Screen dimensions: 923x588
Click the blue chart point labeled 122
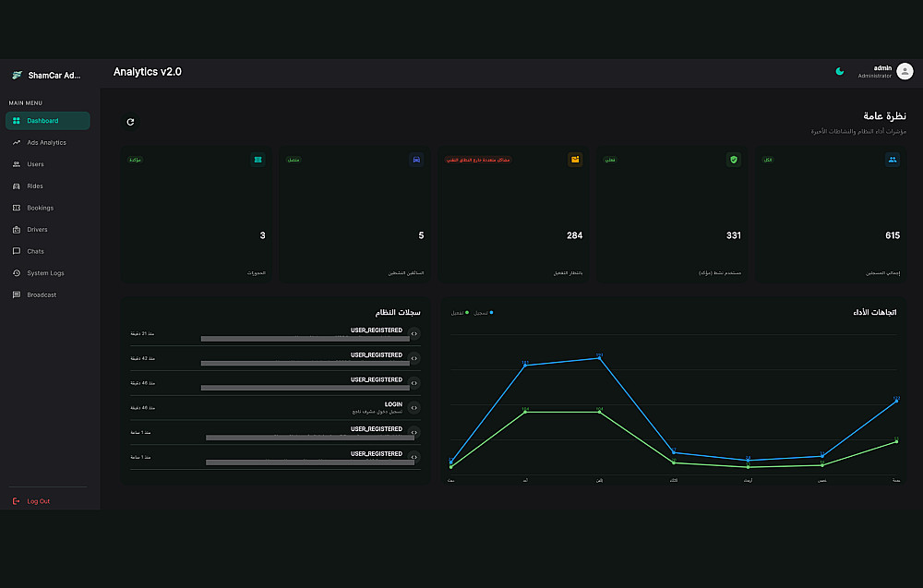point(896,401)
